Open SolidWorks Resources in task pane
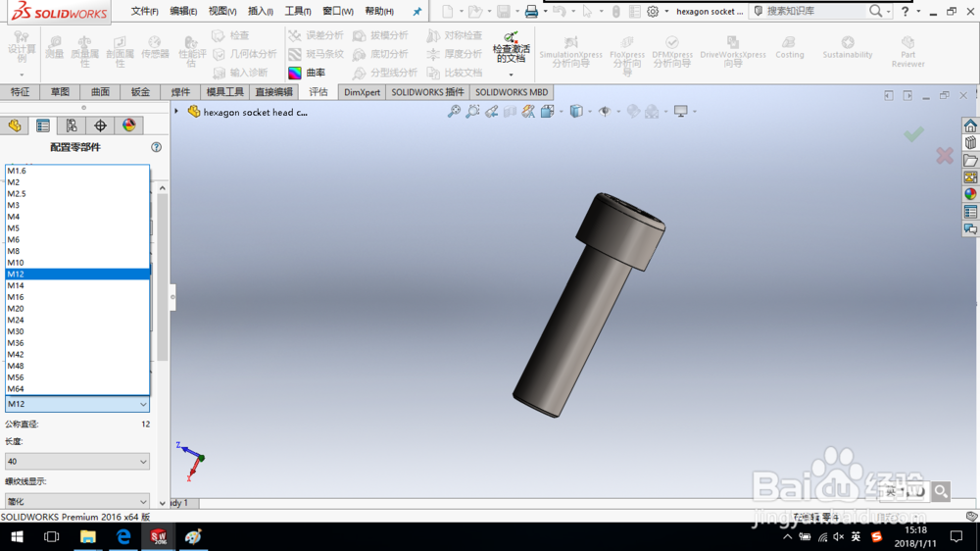This screenshot has height=551, width=980. (x=970, y=125)
